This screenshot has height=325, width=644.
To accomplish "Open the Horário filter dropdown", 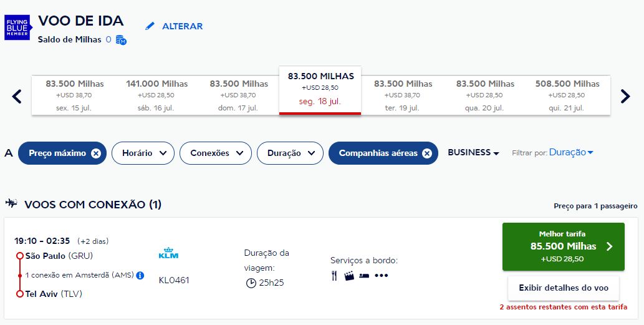I will click(143, 153).
